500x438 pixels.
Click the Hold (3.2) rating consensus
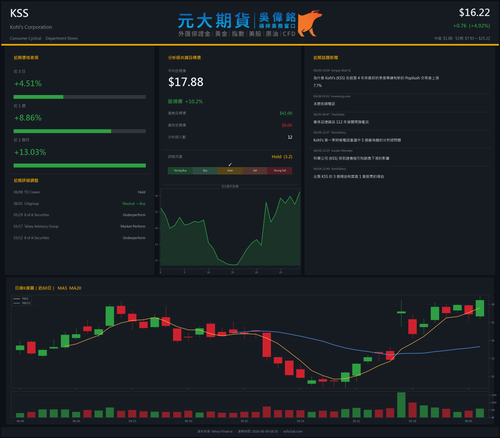(x=282, y=157)
